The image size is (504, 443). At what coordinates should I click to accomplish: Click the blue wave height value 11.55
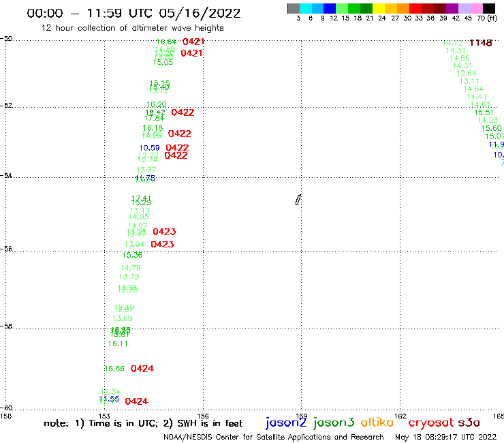[x=109, y=399]
